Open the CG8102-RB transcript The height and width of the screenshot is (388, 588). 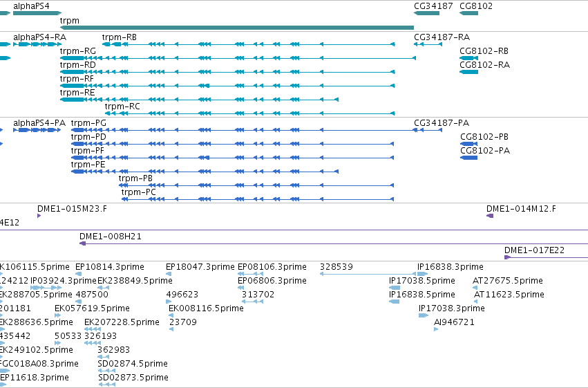tap(484, 51)
